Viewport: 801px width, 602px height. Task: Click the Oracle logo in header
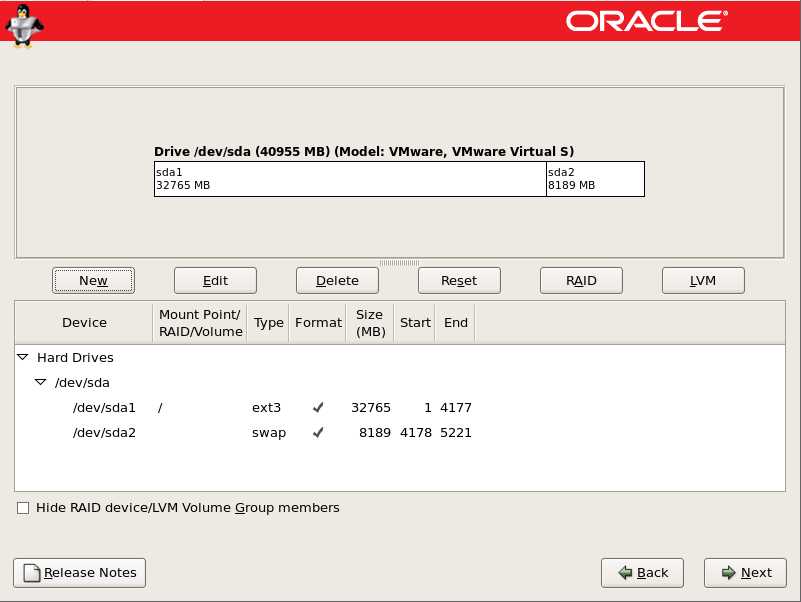tap(647, 21)
